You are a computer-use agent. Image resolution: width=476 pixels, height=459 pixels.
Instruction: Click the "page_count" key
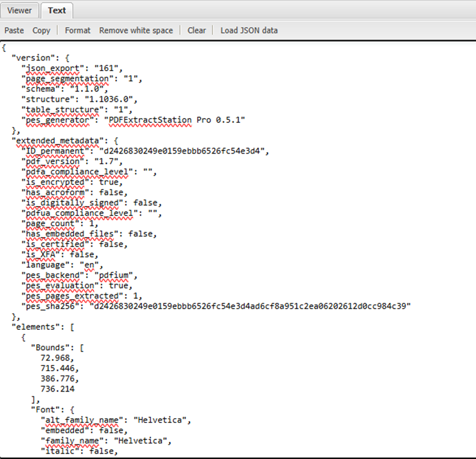pos(50,223)
